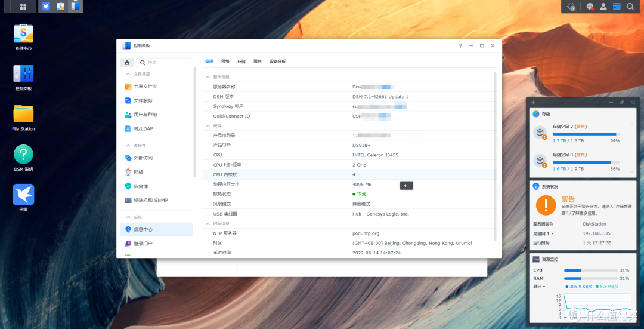Viewport: 644px width, 329px height.
Task: Click the Control Panel home button
Action: [127, 63]
